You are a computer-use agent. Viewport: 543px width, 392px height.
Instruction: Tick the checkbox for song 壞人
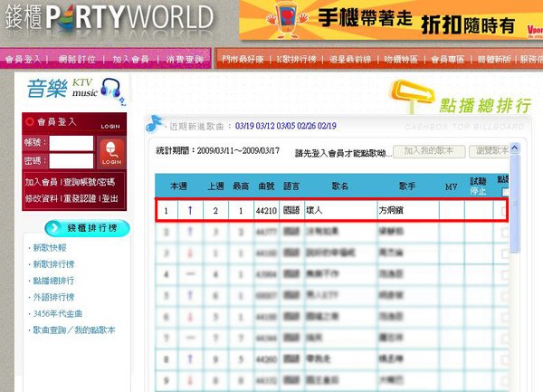(504, 211)
